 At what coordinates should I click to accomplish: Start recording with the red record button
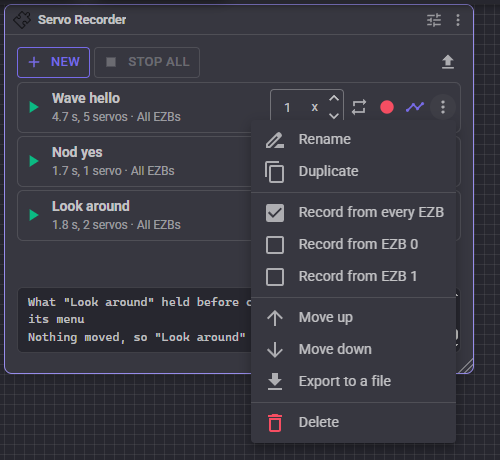(x=387, y=107)
